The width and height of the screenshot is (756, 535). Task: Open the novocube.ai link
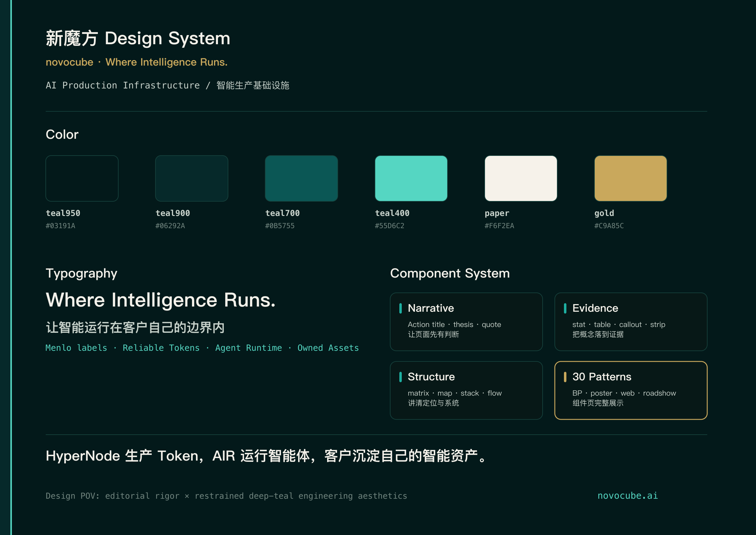(x=628, y=495)
